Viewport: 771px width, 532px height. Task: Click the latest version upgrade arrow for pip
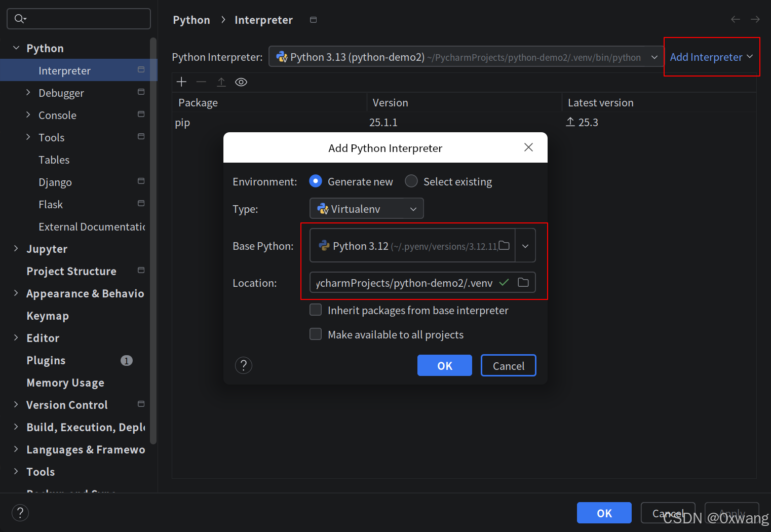point(570,122)
